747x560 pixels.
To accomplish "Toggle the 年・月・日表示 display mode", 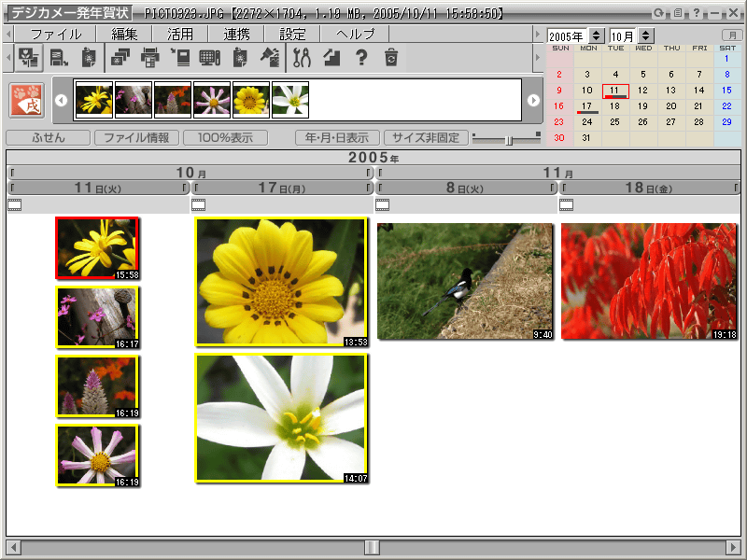I will pyautogui.click(x=337, y=138).
